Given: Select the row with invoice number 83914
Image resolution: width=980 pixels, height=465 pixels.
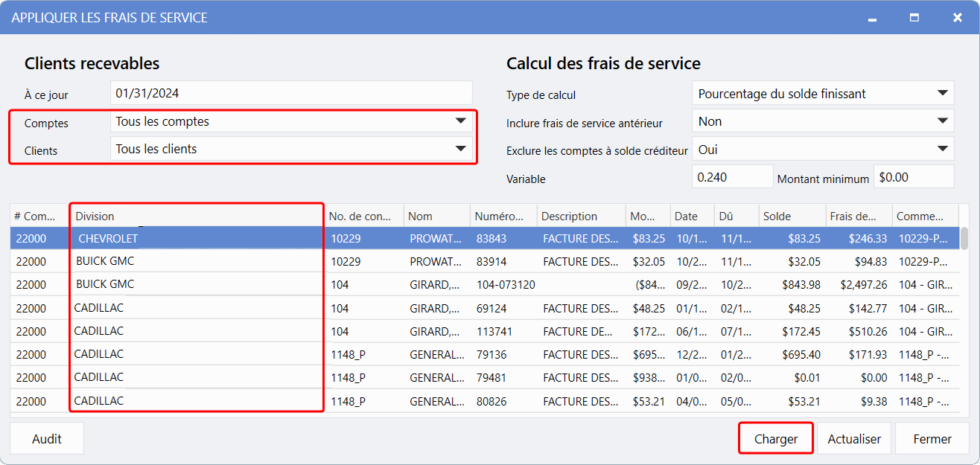Looking at the screenshot, I should pyautogui.click(x=501, y=261).
